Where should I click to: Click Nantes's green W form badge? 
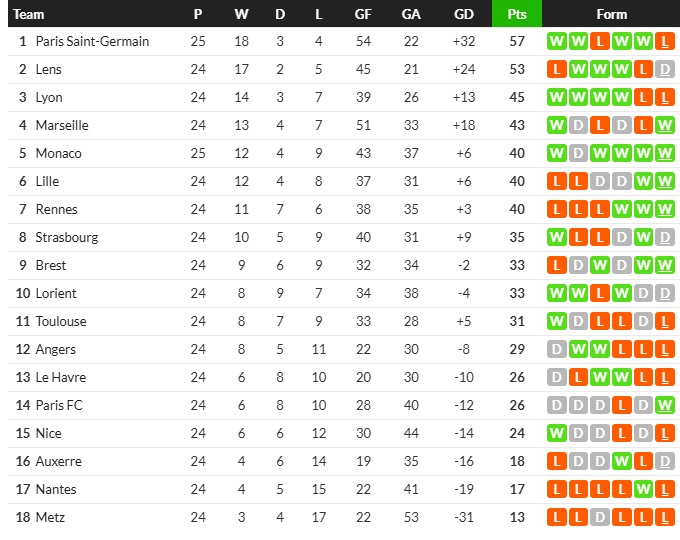point(643,490)
